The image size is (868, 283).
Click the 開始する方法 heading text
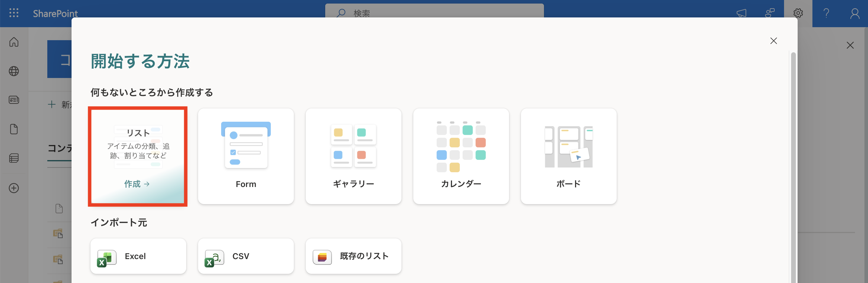click(140, 61)
